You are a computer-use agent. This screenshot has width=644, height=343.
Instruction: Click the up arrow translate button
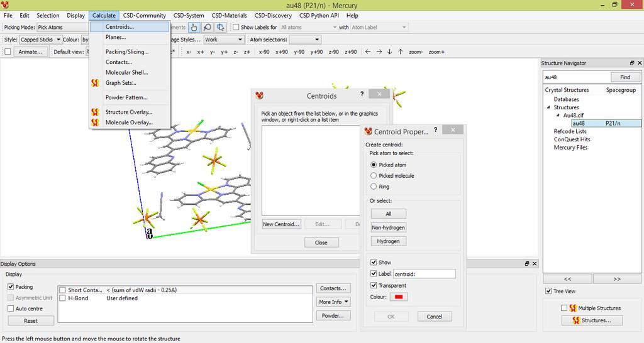(401, 52)
